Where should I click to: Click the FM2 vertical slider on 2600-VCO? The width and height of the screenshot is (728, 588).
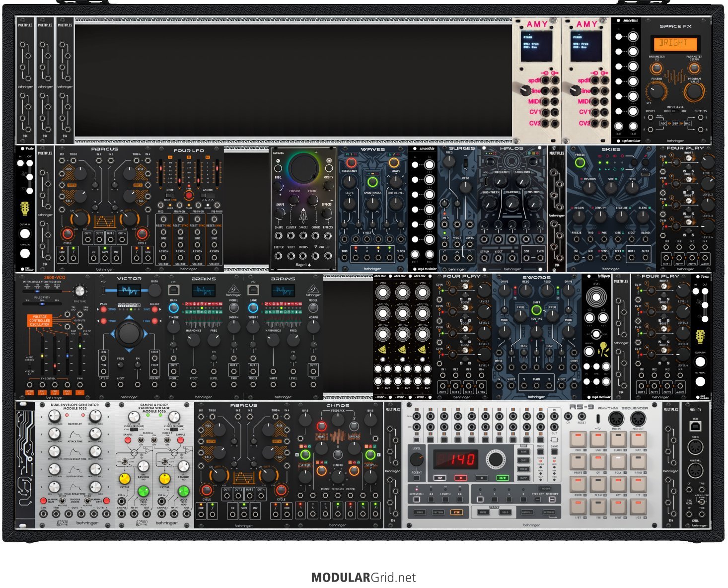click(x=55, y=355)
